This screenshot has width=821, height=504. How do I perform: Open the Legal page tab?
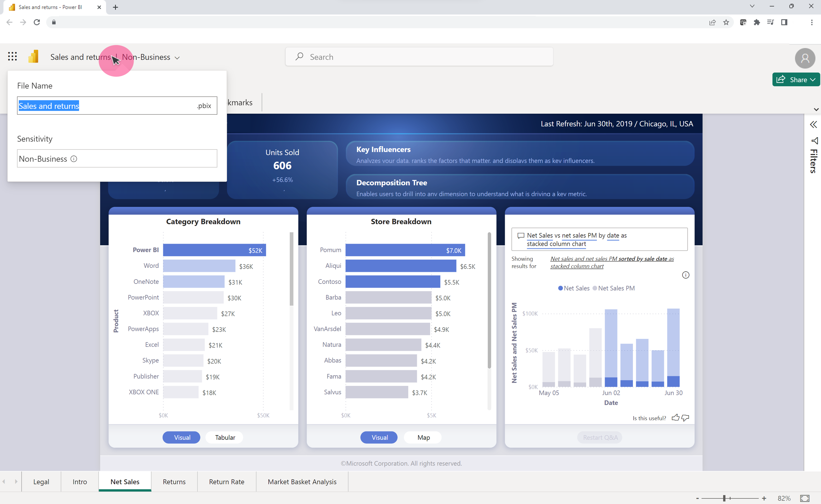(x=41, y=482)
